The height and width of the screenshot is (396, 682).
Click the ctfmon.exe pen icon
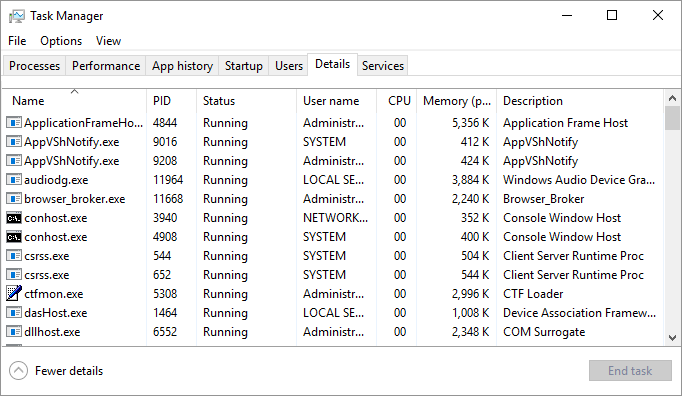pyautogui.click(x=14, y=293)
